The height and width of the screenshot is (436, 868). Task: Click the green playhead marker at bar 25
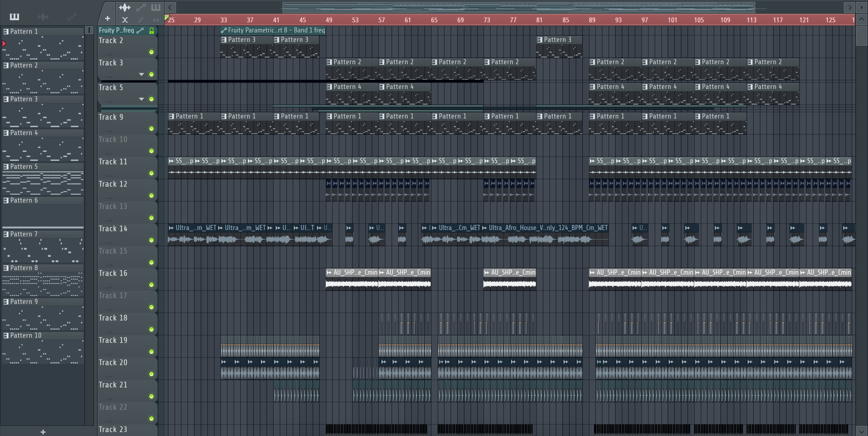click(167, 18)
